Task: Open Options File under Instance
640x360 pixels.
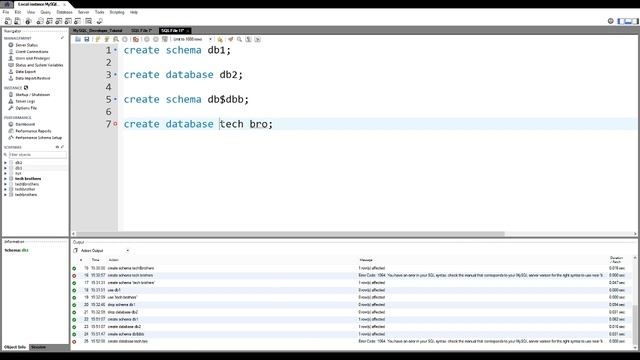Action: coord(26,108)
